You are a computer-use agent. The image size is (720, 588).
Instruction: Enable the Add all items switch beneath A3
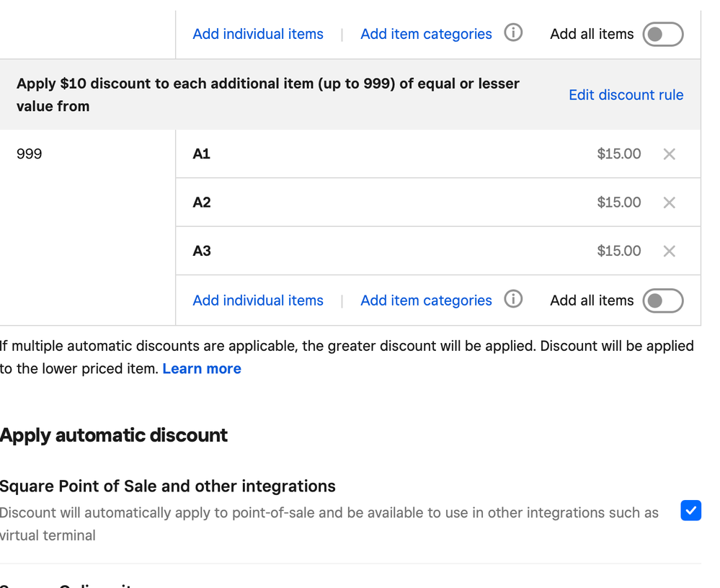662,300
